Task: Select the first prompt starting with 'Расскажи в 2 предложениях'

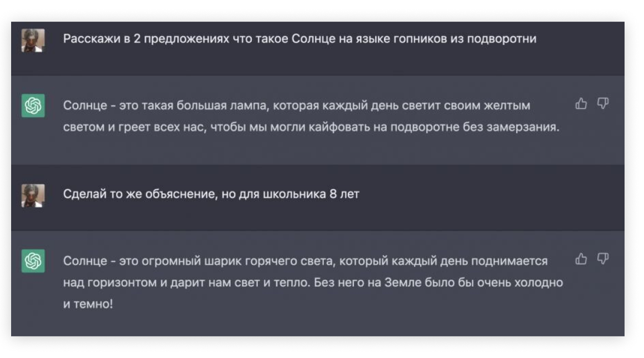Action: 299,39
